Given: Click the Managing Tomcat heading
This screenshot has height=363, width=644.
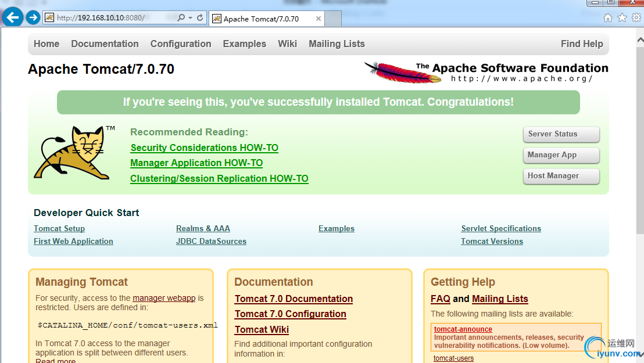Looking at the screenshot, I should [x=81, y=282].
